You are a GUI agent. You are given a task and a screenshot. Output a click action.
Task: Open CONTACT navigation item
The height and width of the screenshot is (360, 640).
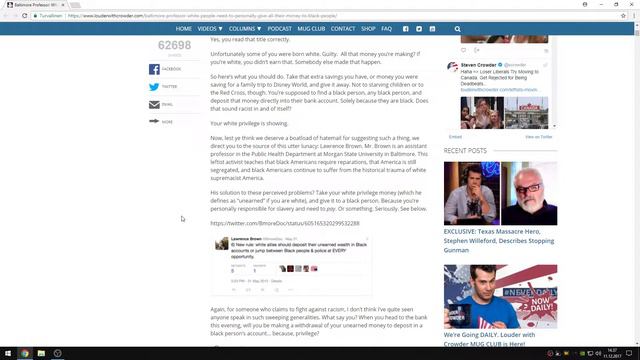click(343, 29)
